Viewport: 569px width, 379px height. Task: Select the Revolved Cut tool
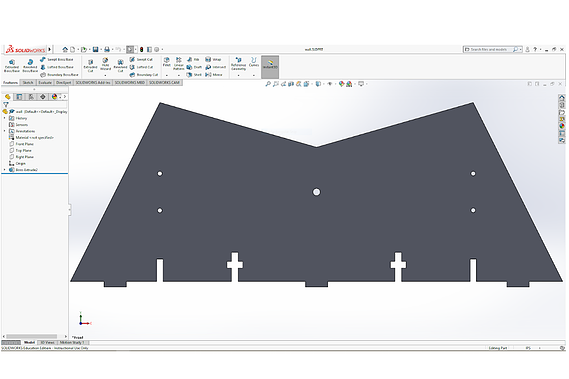(x=120, y=66)
